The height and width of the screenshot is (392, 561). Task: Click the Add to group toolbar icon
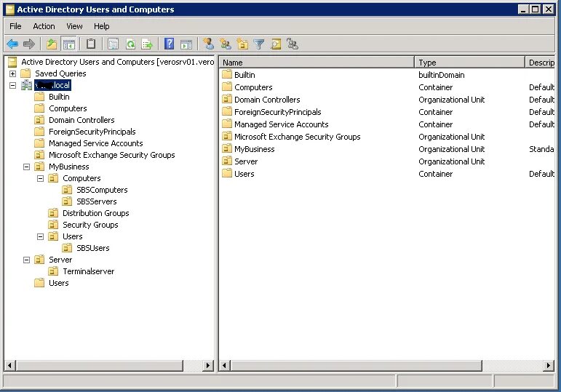293,44
